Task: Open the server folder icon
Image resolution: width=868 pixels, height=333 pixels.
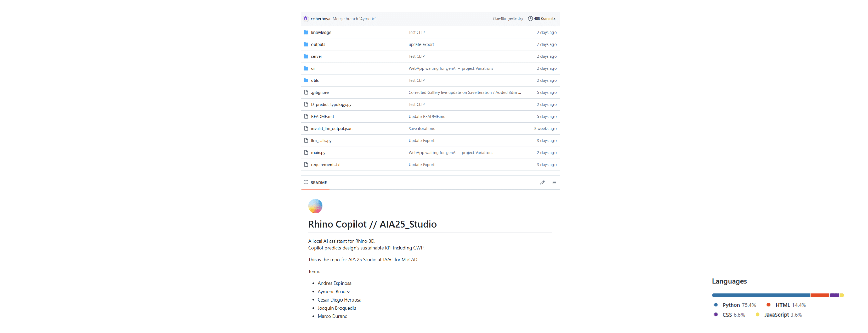Action: tap(306, 56)
